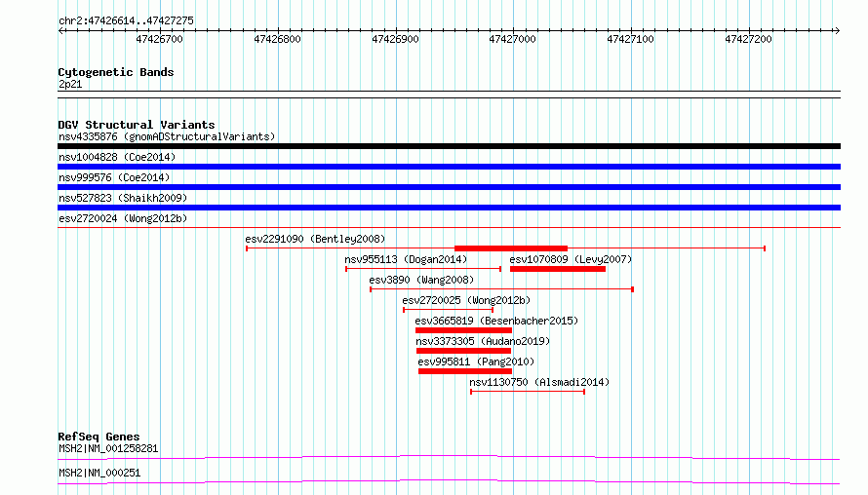Open nsv955113 (Dogan2014) variant label
868x495 pixels.
coord(406,259)
